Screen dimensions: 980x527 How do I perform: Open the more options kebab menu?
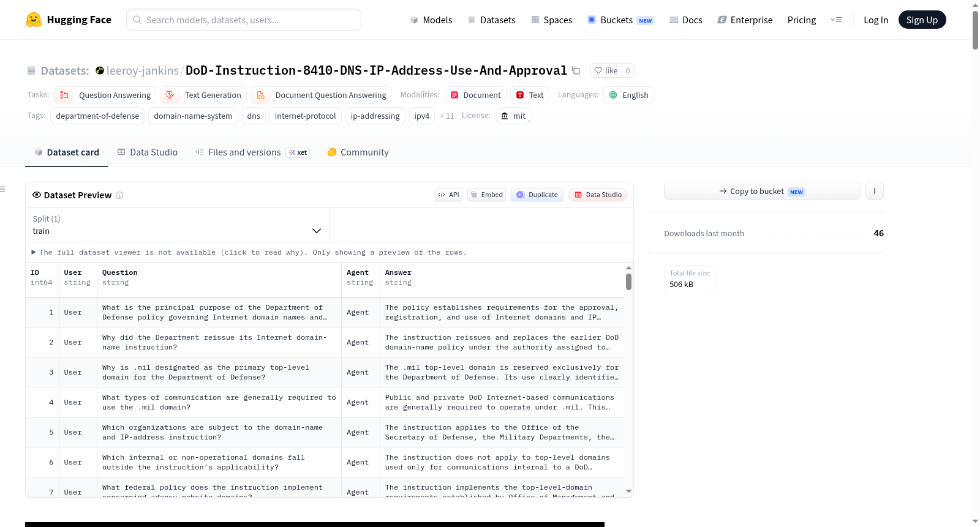pyautogui.click(x=874, y=191)
